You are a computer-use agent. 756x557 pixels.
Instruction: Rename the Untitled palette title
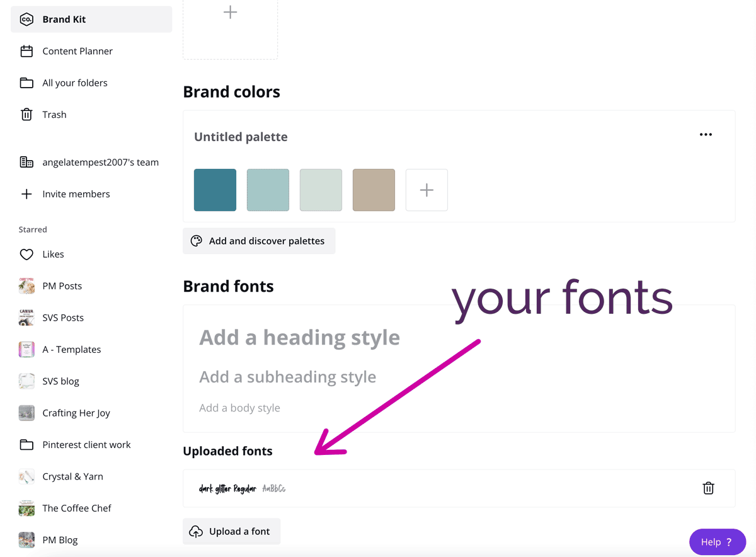point(241,137)
